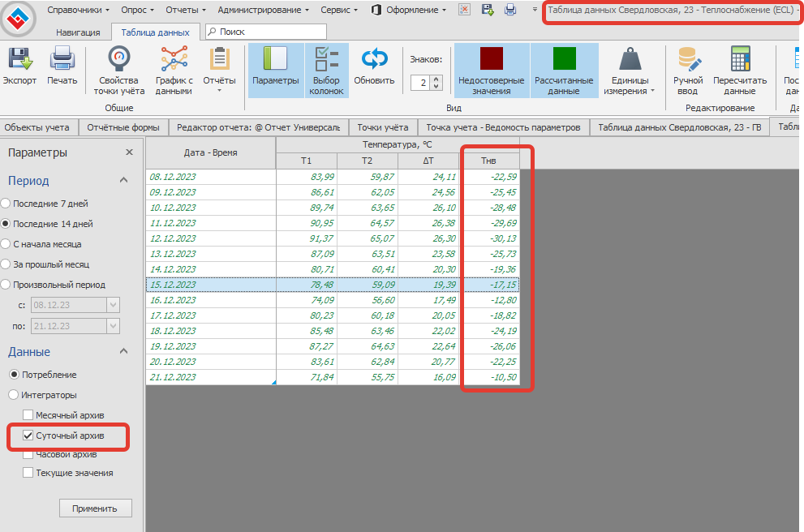Click Пересчитать данные calculator icon
804x532 pixels.
(740, 58)
